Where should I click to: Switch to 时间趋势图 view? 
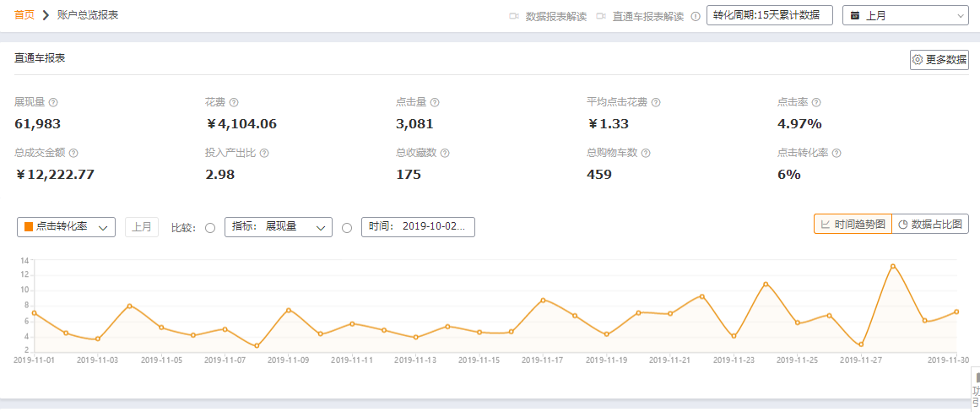pos(853,225)
